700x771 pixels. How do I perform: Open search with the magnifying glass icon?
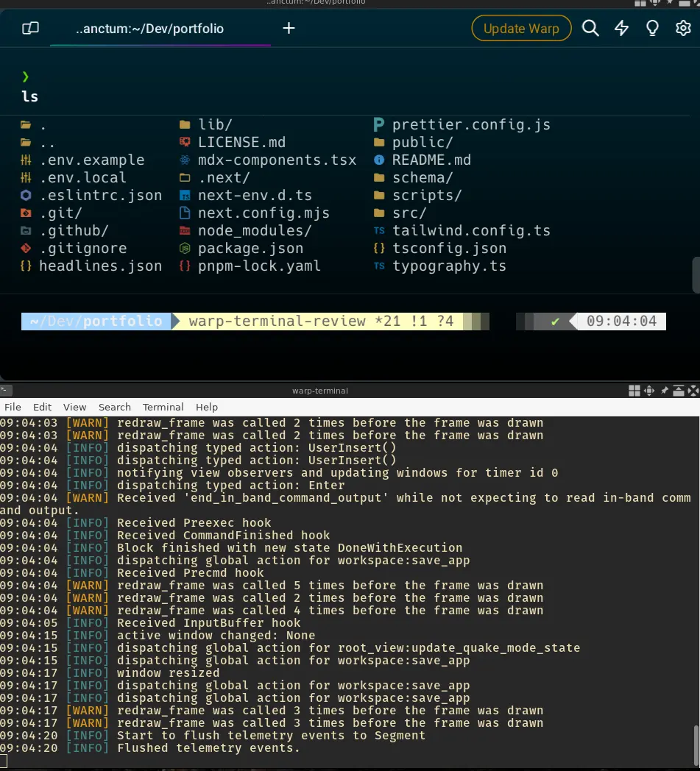pos(590,27)
